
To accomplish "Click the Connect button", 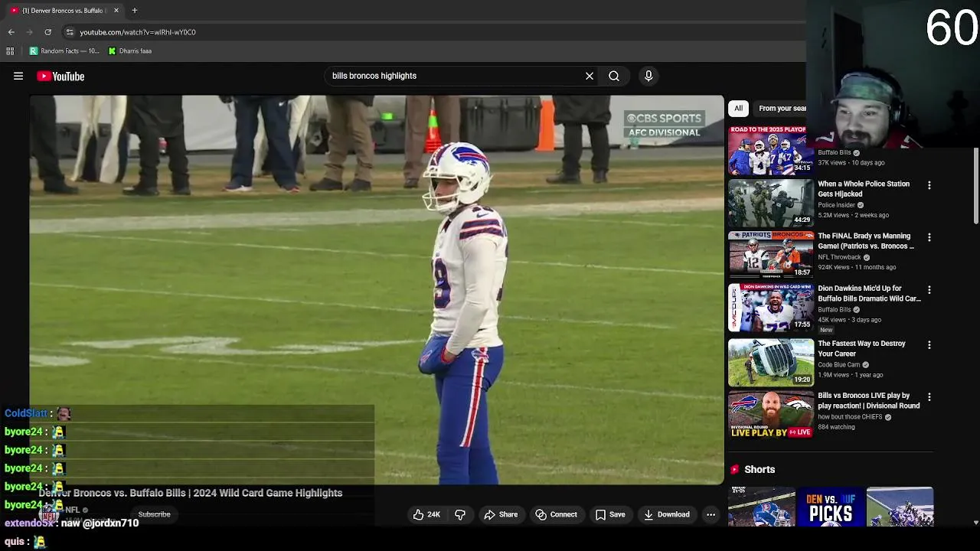I will tap(557, 514).
